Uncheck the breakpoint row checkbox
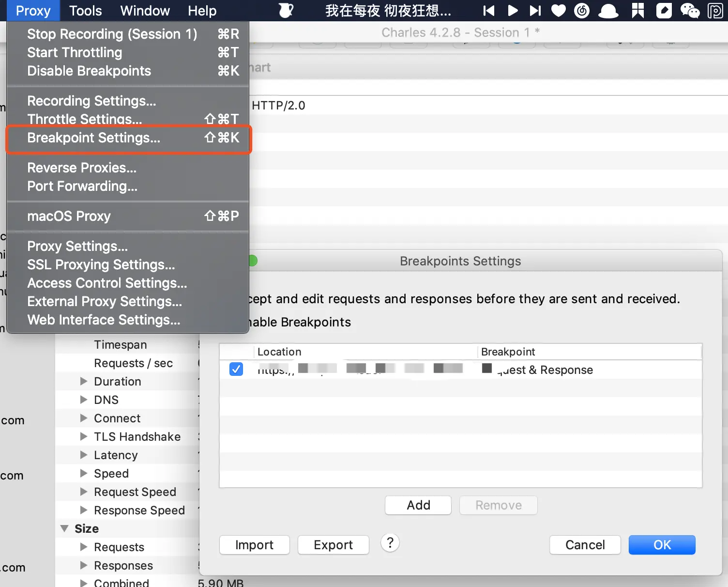Viewport: 728px width, 587px height. click(236, 369)
